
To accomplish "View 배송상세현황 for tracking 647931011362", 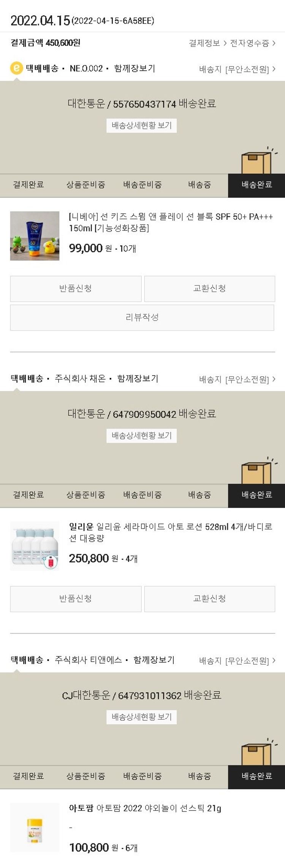I will coord(141,717).
